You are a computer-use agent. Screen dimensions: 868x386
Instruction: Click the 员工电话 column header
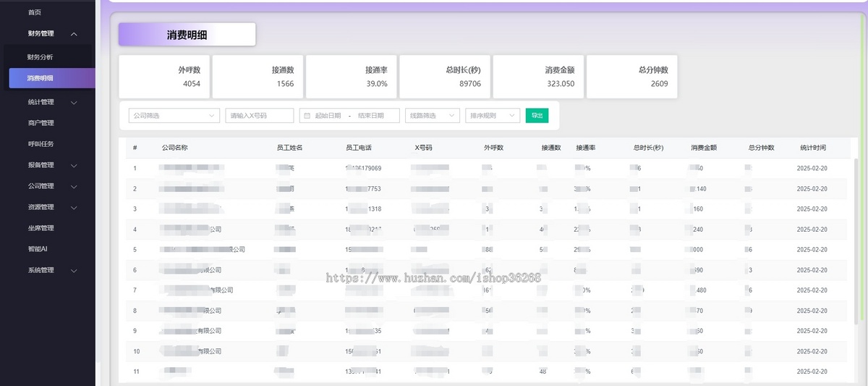click(x=359, y=148)
